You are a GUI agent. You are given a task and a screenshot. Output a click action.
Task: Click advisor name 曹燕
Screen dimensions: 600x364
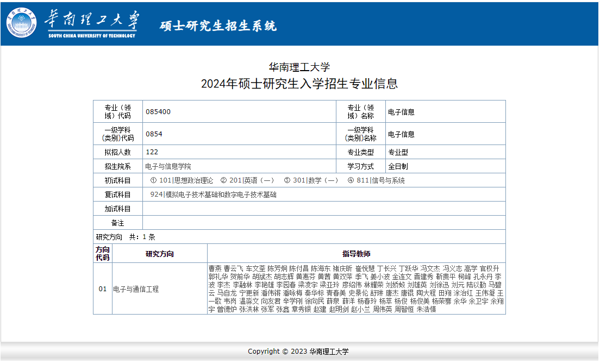coord(215,269)
